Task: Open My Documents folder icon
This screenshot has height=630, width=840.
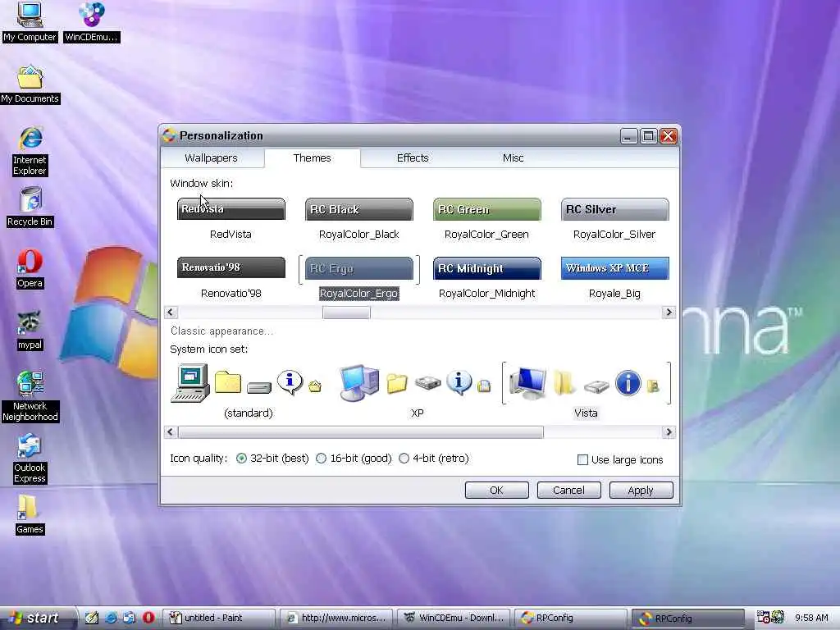Action: tap(30, 84)
